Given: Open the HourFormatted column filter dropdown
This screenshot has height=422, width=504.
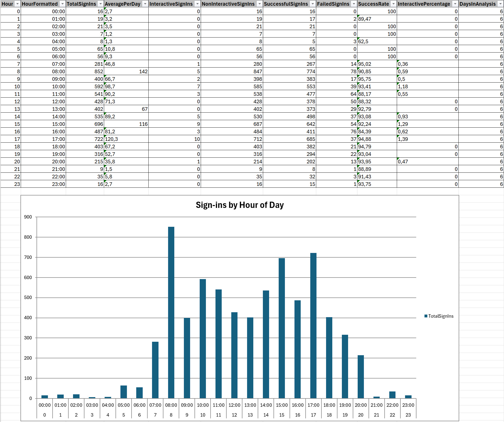Looking at the screenshot, I should [x=62, y=4].
